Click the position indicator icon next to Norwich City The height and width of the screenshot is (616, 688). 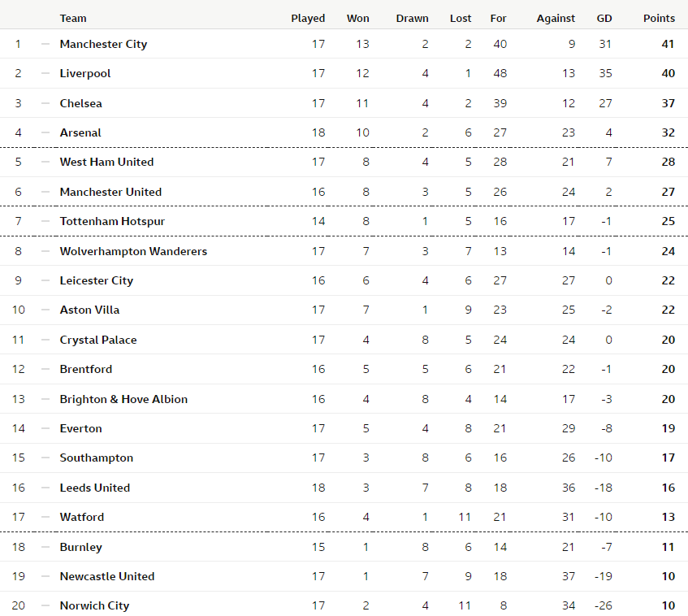(x=45, y=605)
